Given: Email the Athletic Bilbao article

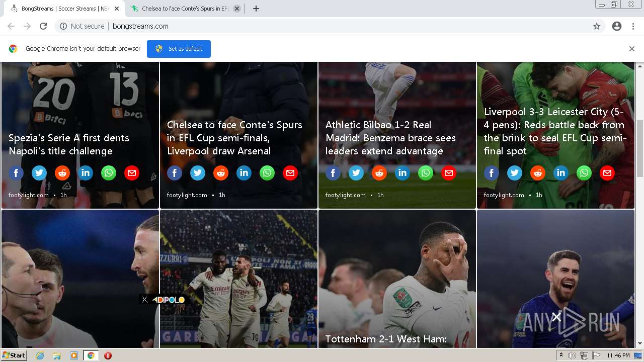Looking at the screenshot, I should 449,173.
